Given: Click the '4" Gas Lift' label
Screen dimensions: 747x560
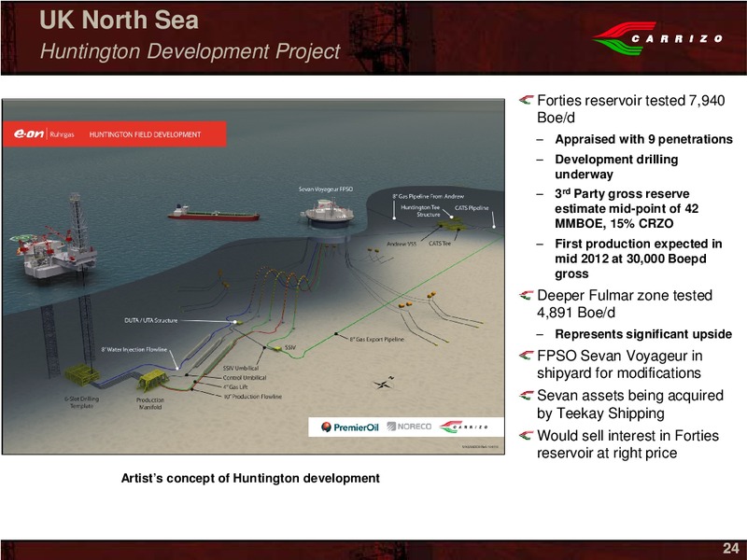Looking at the screenshot, I should coord(235,387).
